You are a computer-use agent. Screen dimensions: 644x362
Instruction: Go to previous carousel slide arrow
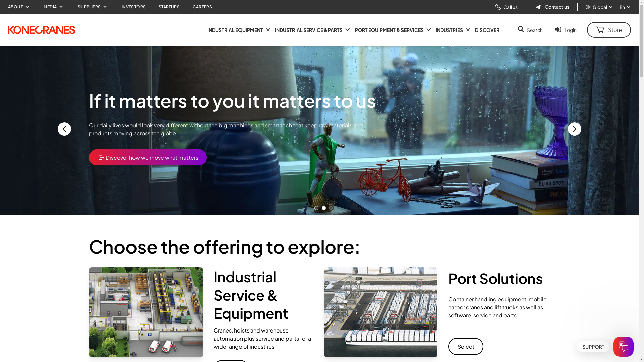[64, 129]
